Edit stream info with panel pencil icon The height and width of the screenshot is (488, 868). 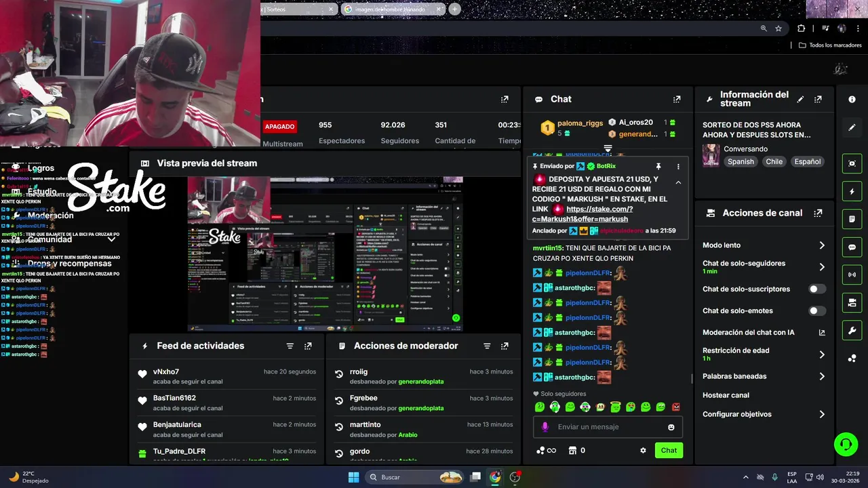coord(800,99)
